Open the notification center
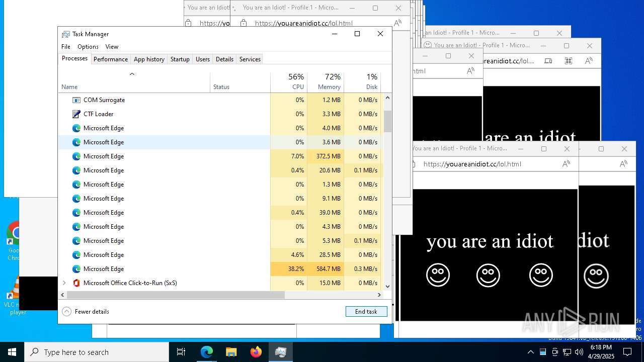The height and width of the screenshot is (362, 644). 627,352
